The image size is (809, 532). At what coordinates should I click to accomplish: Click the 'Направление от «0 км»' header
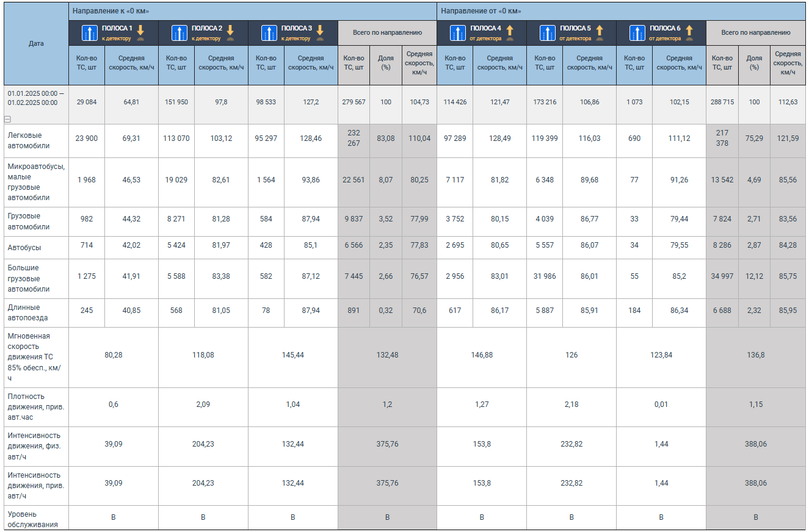[621, 11]
